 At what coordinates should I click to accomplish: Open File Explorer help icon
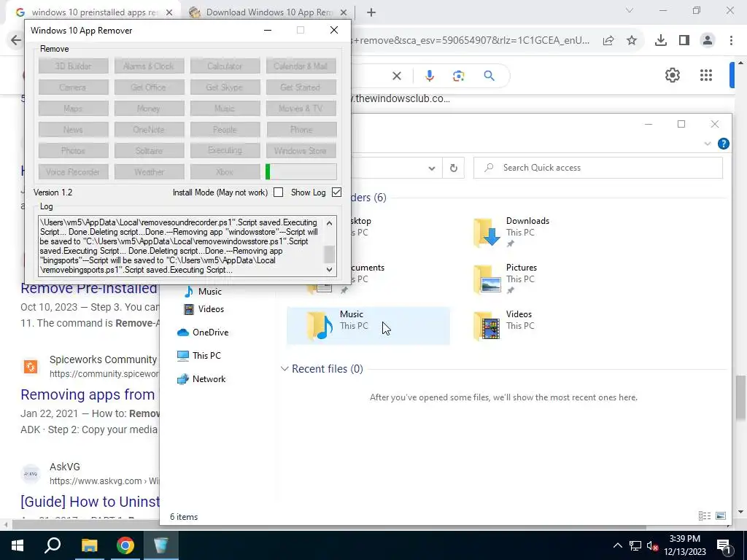click(723, 144)
